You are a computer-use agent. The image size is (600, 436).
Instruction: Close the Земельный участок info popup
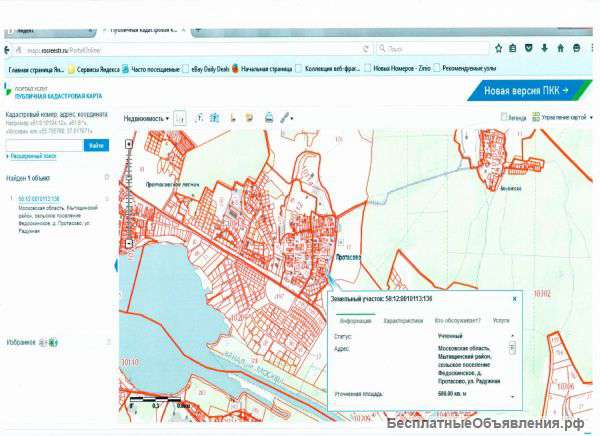click(515, 298)
